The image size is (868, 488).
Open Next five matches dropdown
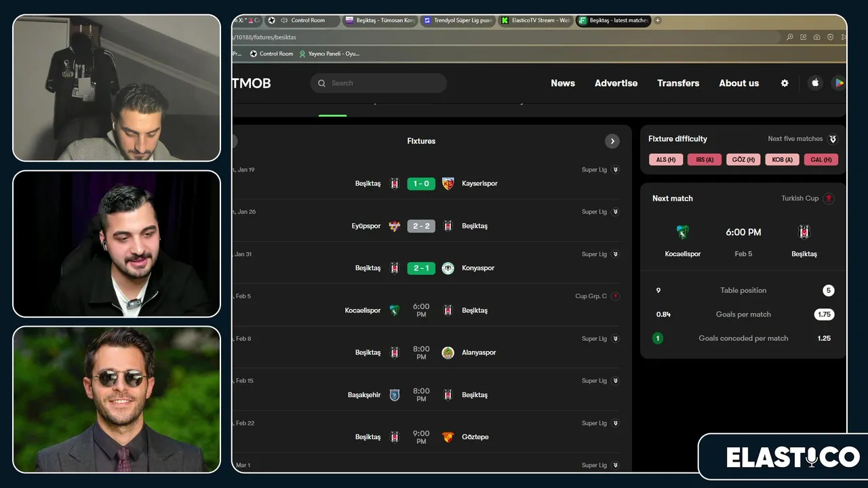point(803,139)
